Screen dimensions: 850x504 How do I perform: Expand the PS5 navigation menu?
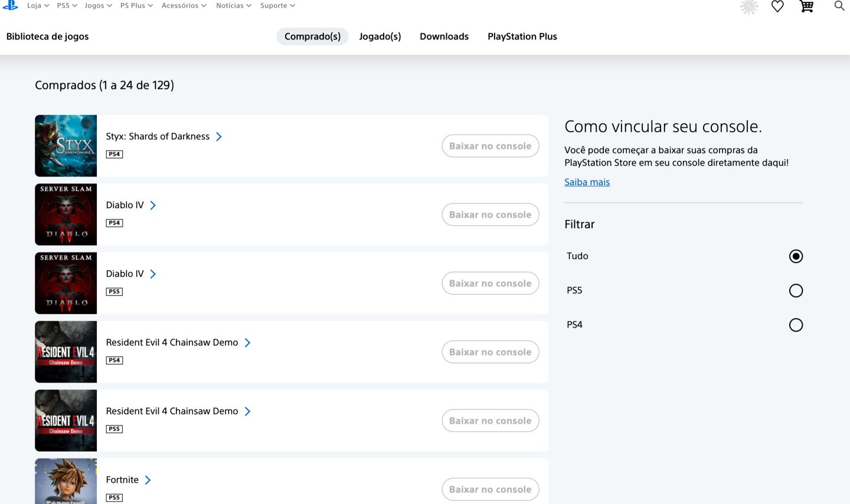(67, 5)
